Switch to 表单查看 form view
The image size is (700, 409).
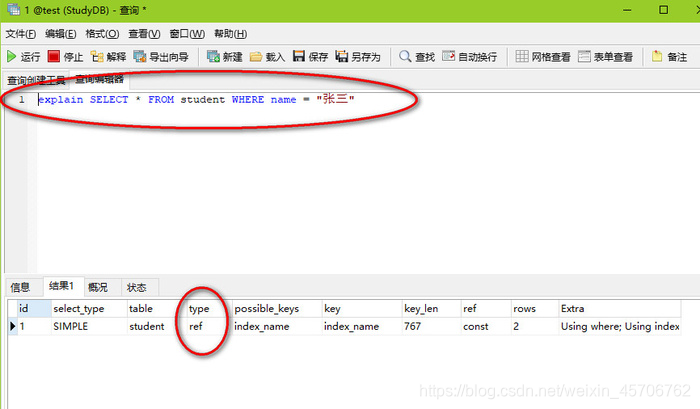point(605,57)
